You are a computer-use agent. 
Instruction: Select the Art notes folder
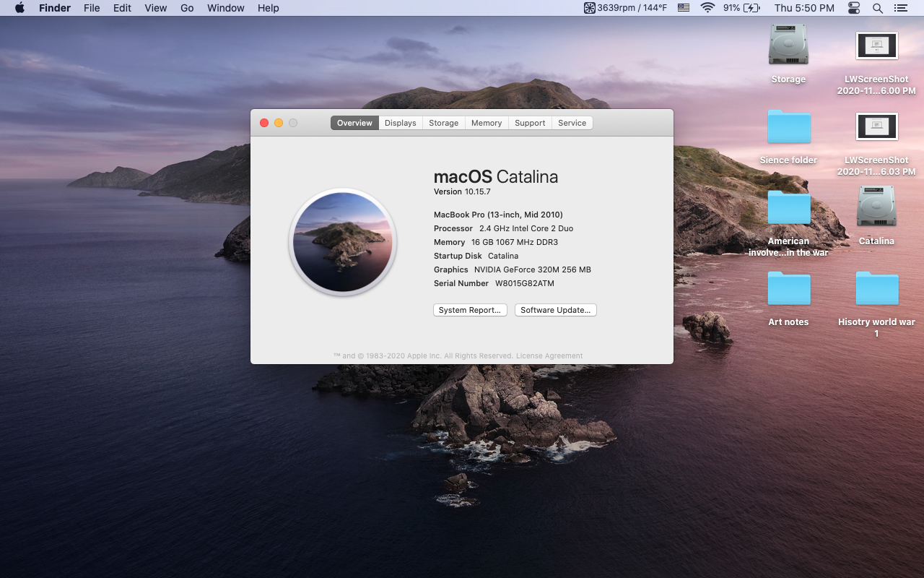[x=788, y=288]
